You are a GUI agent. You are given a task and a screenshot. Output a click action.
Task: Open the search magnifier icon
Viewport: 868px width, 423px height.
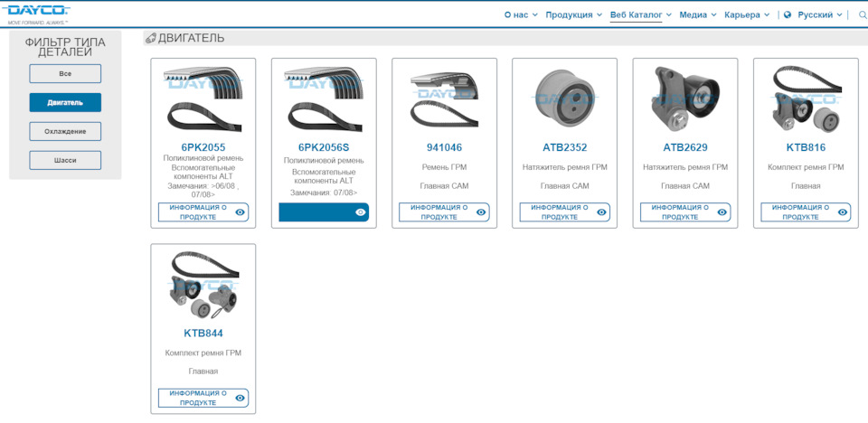click(x=862, y=15)
